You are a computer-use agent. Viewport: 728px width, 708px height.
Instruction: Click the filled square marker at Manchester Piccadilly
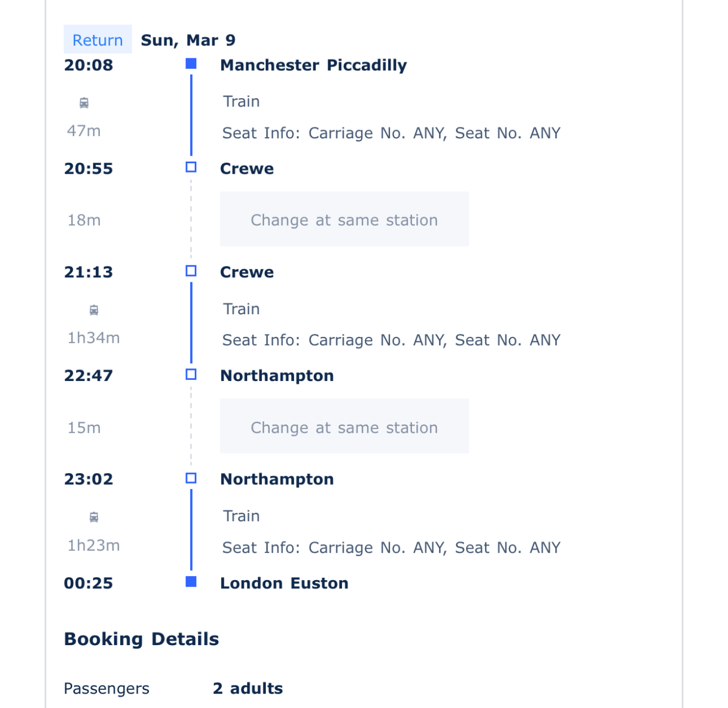click(191, 64)
